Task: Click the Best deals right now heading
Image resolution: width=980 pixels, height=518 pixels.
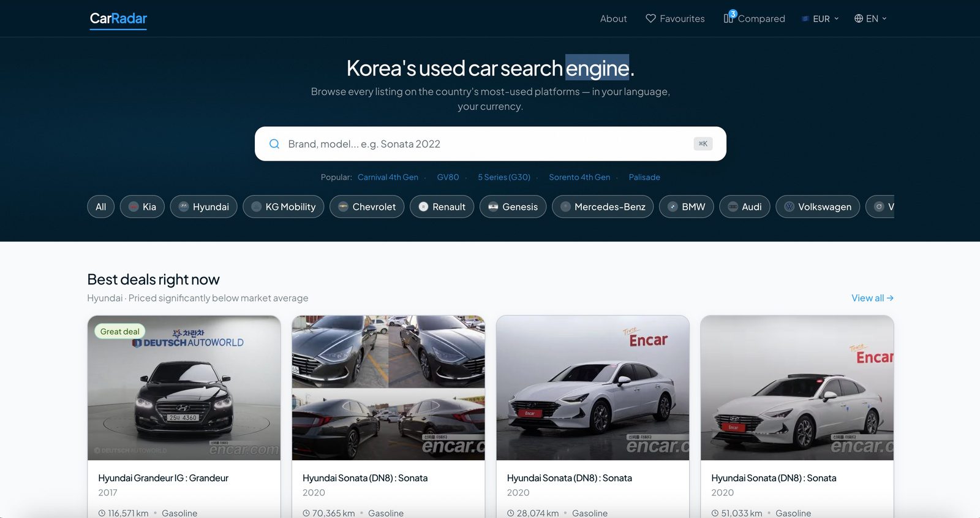Action: (153, 280)
